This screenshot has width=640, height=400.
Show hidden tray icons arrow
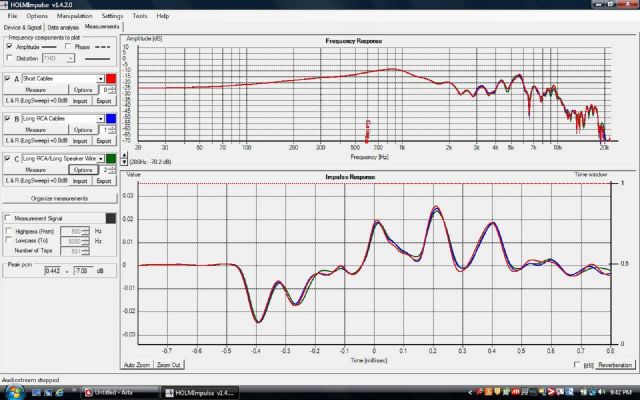(x=470, y=392)
